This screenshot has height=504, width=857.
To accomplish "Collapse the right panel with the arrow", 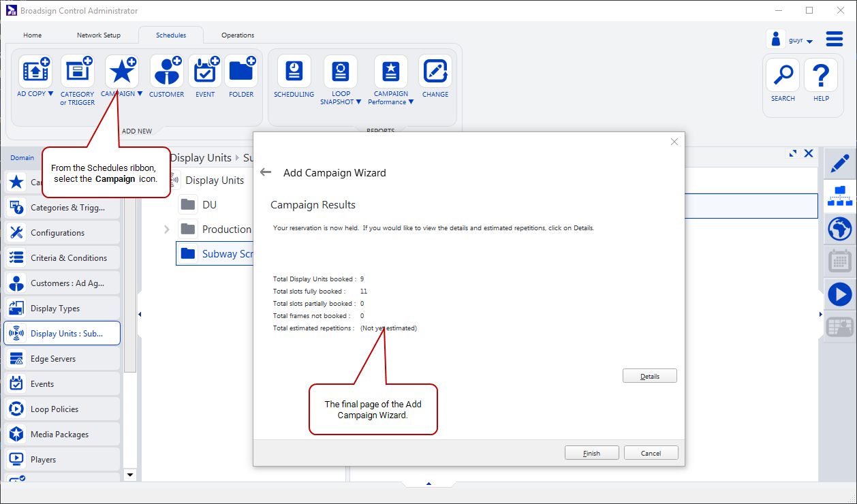I will 820,314.
